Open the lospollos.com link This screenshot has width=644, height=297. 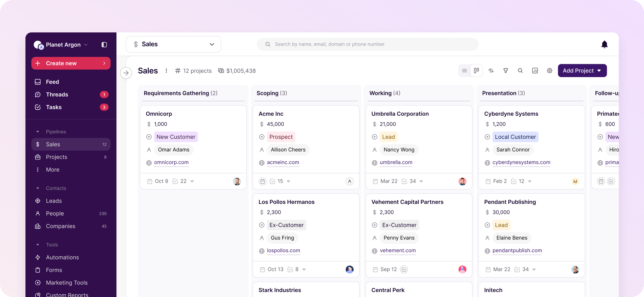point(283,251)
